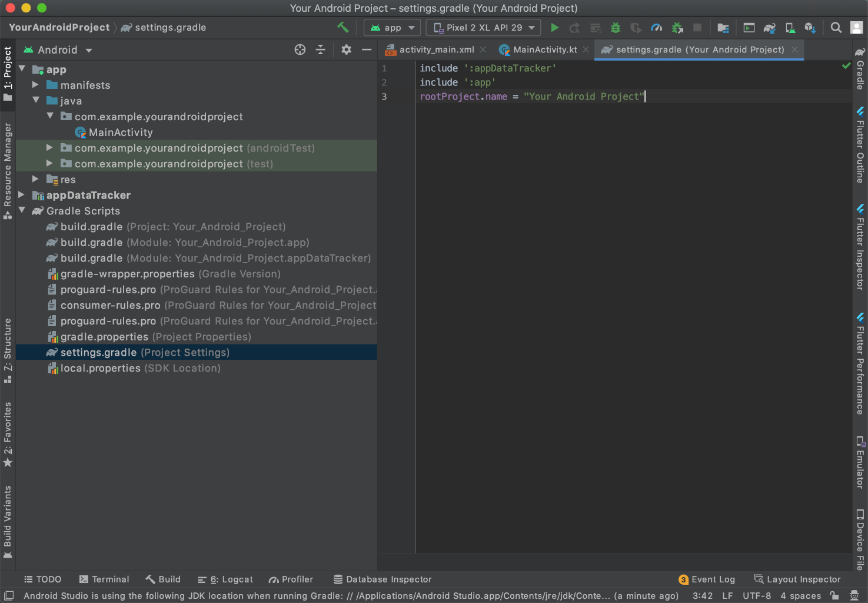
Task: Click the bottom-left tool window toggle icon
Action: pos(8,595)
